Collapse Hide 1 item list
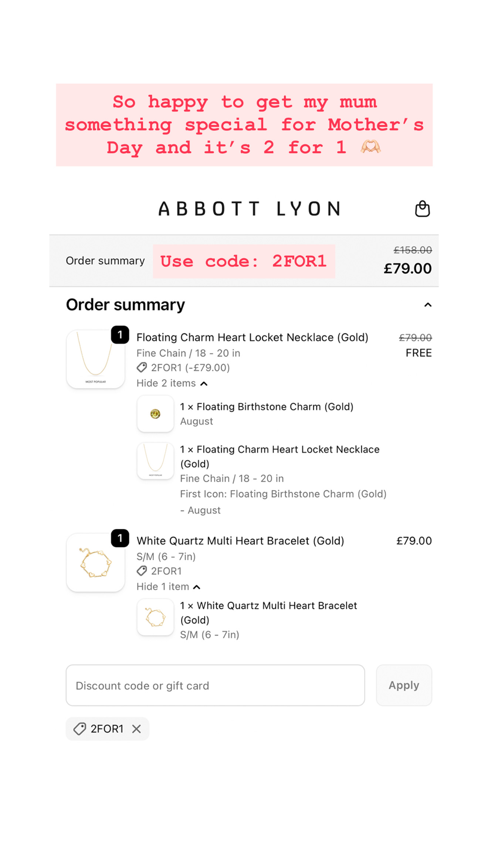Screen dimensions: 488x868 coord(168,587)
